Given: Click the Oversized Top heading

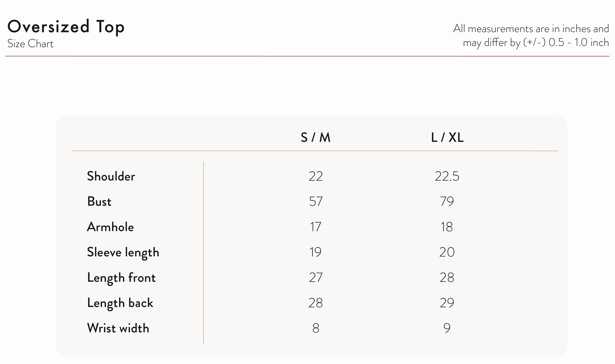Looking at the screenshot, I should (66, 27).
